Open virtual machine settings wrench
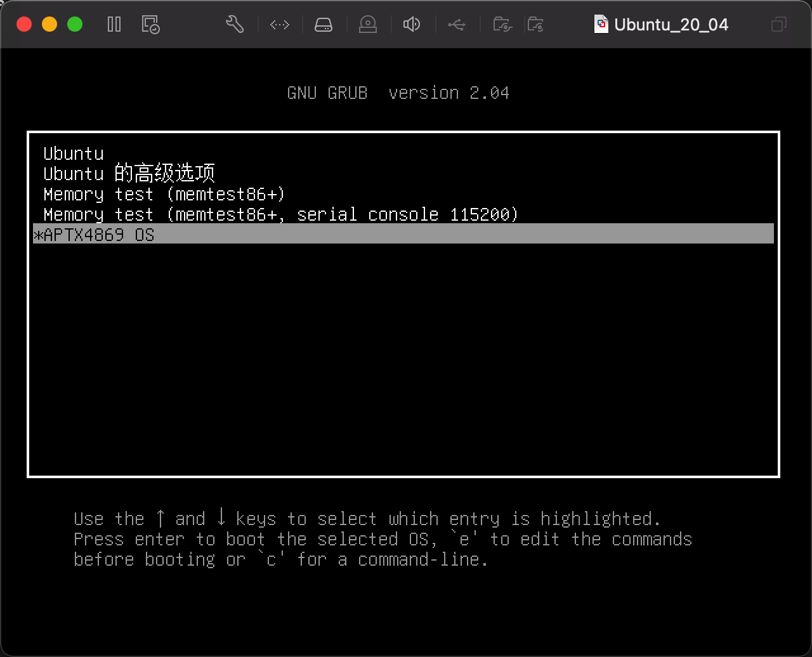 tap(235, 25)
